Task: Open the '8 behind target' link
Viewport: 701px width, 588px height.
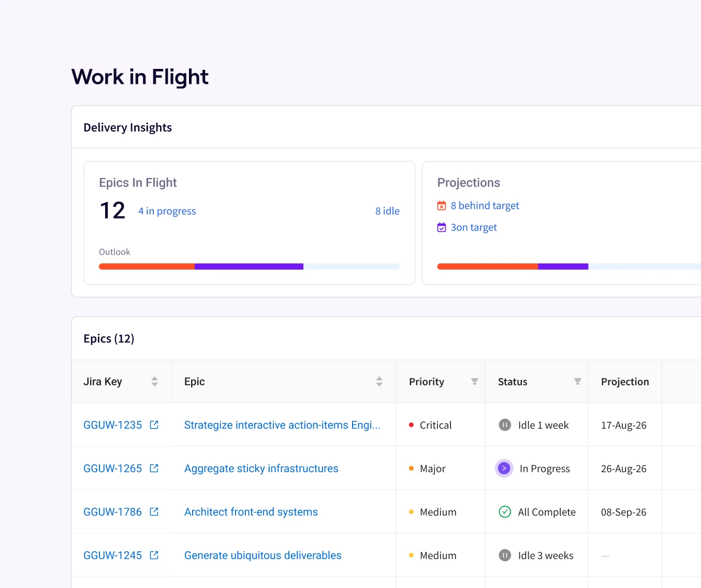Action: (485, 206)
